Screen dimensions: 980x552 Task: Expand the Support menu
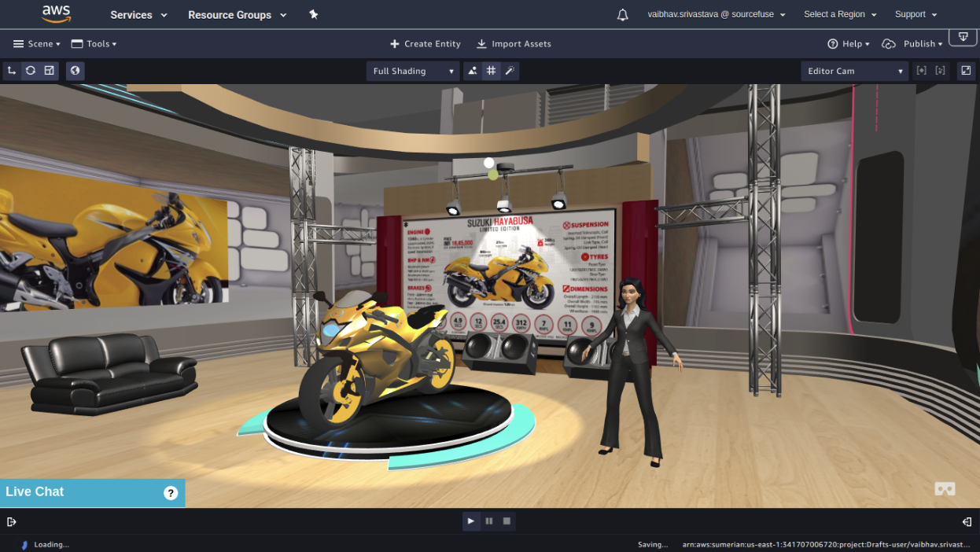[x=916, y=15]
